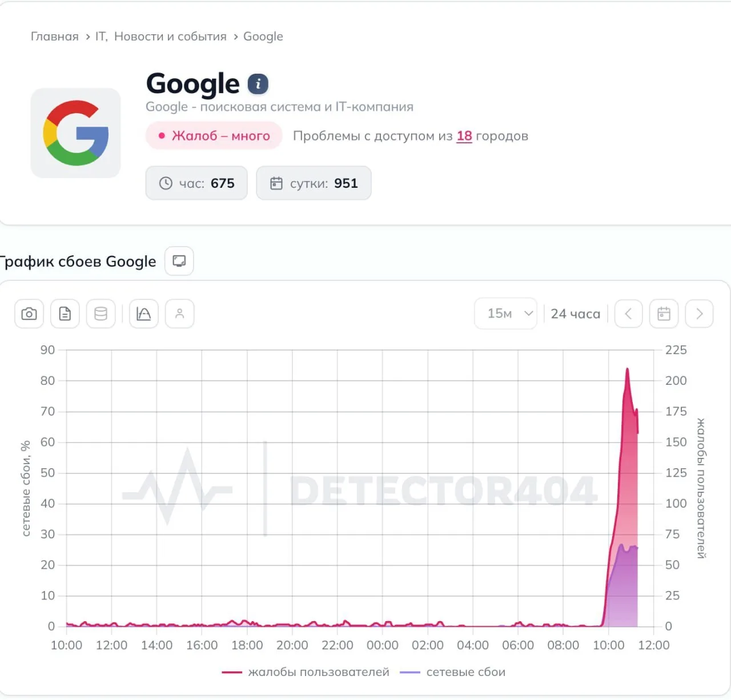The width and height of the screenshot is (731, 700).
Task: Go to next period with right chevron
Action: point(700,313)
